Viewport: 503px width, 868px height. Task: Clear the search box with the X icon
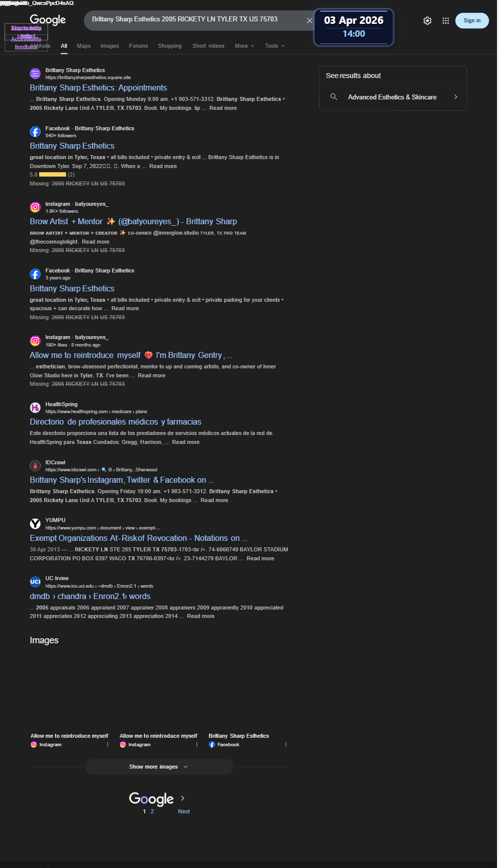point(309,21)
